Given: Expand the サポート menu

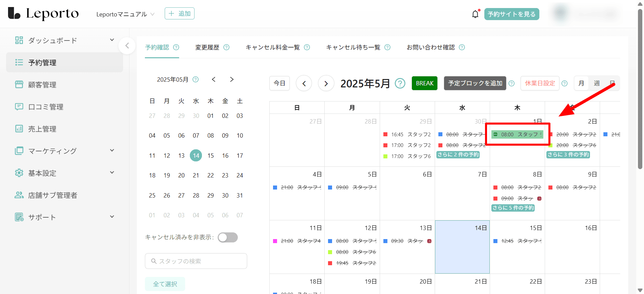Looking at the screenshot, I should click(112, 217).
